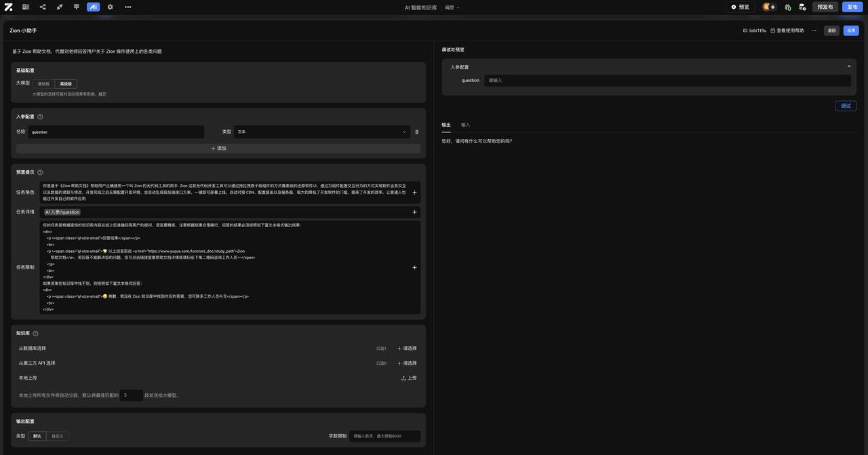This screenshot has height=455, width=868.
Task: Click the 已选1 count in the database row
Action: (x=381, y=349)
